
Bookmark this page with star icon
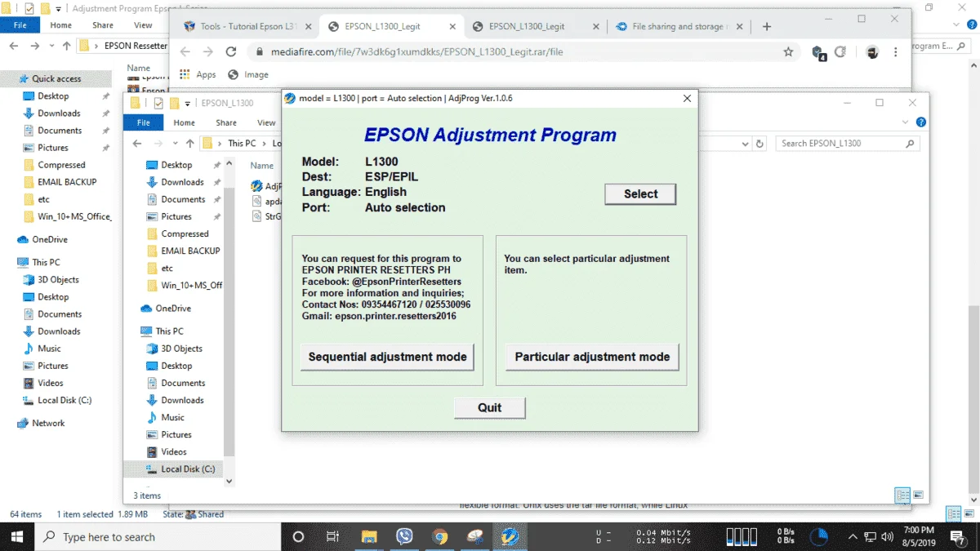click(x=788, y=51)
